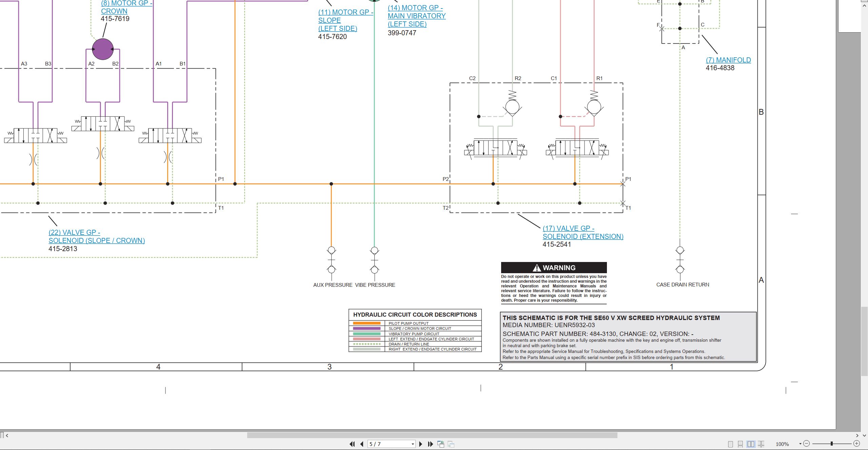This screenshot has width=868, height=450.
Task: Click the CASE DRAIN RETURN port symbol
Action: pos(680,260)
